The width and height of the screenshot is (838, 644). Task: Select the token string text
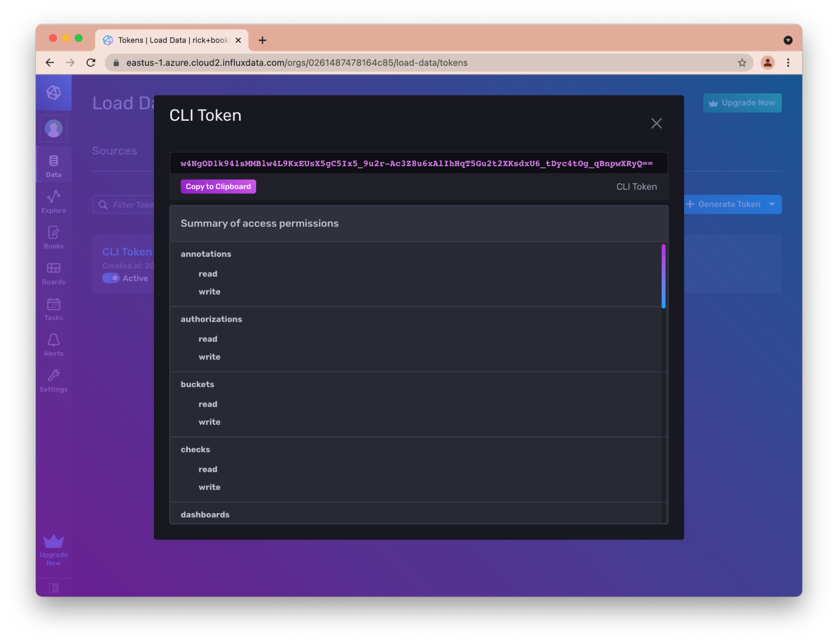(417, 164)
